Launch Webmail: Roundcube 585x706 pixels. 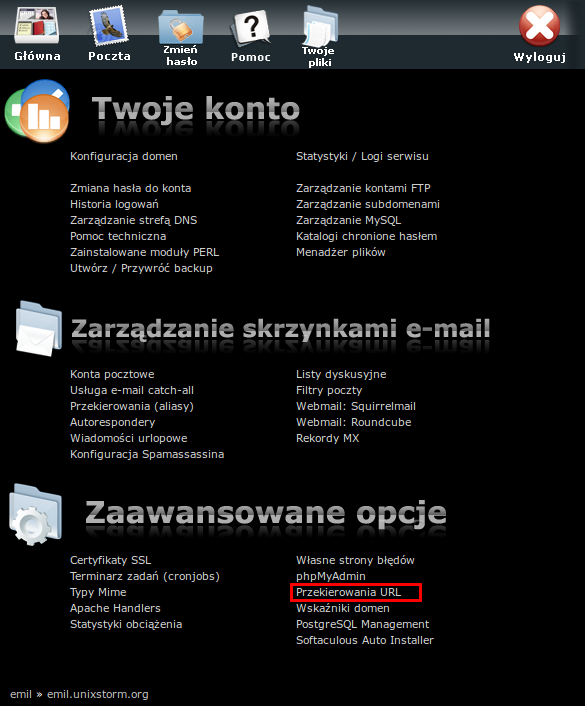coord(354,422)
